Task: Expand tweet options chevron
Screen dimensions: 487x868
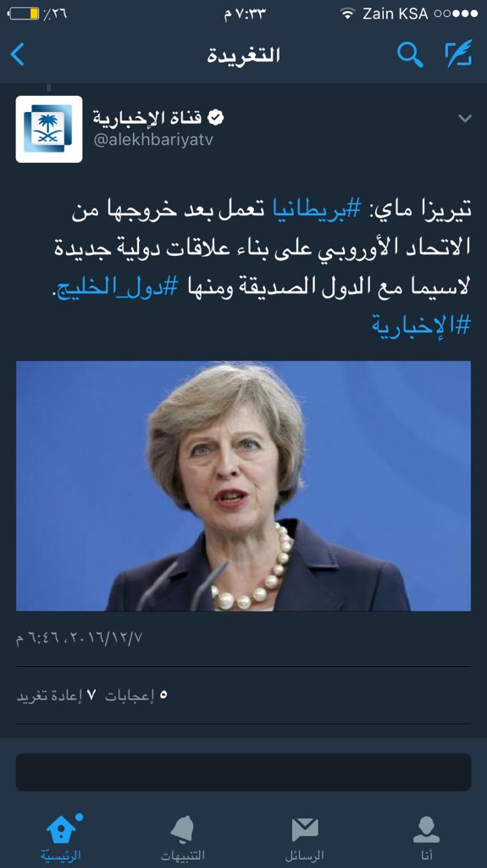Action: click(465, 118)
